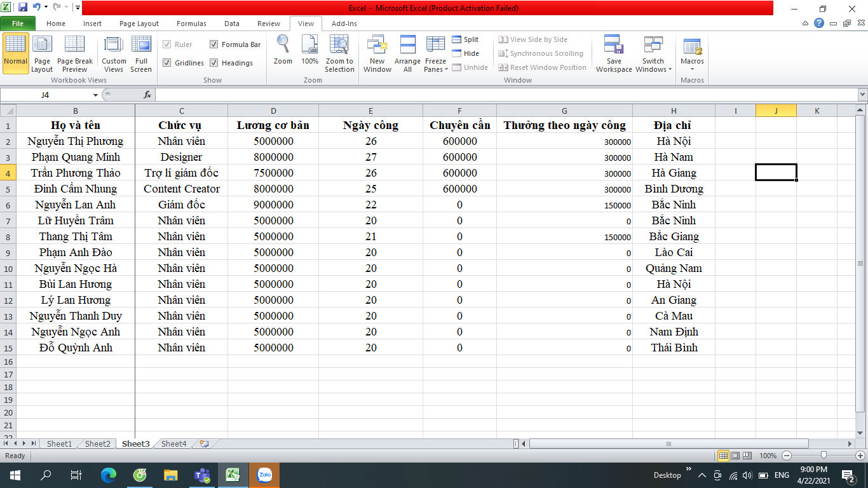Switch to Full Screen view
Viewport: 868px width, 488px height.
coord(141,53)
